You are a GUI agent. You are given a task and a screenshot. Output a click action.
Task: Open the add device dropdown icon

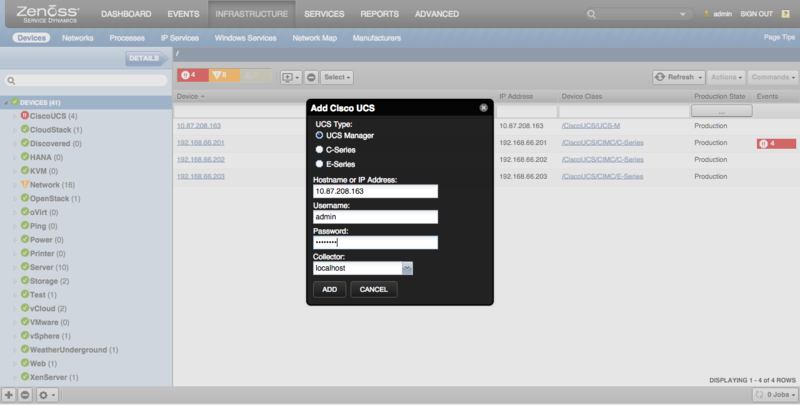click(x=291, y=77)
